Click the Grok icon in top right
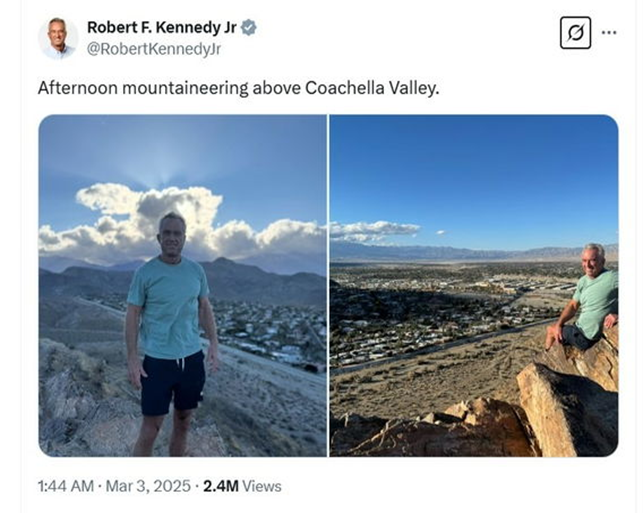This screenshot has width=643, height=513. [x=575, y=33]
